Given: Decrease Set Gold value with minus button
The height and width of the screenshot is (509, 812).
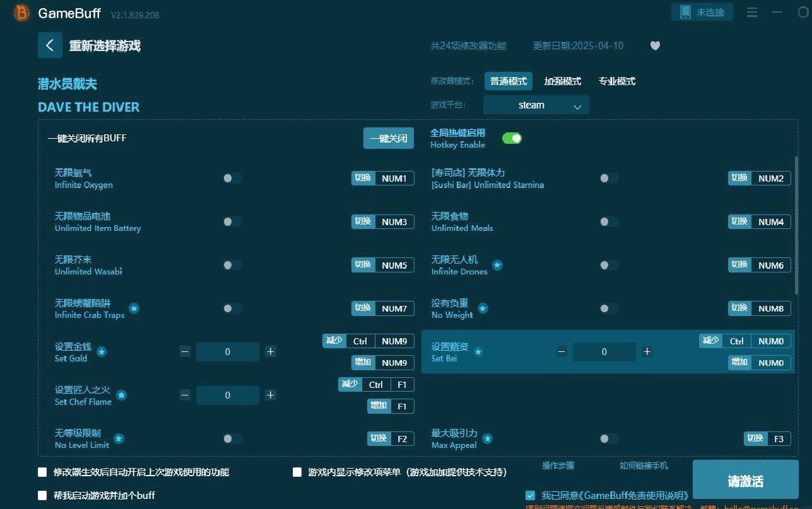Looking at the screenshot, I should pos(185,351).
